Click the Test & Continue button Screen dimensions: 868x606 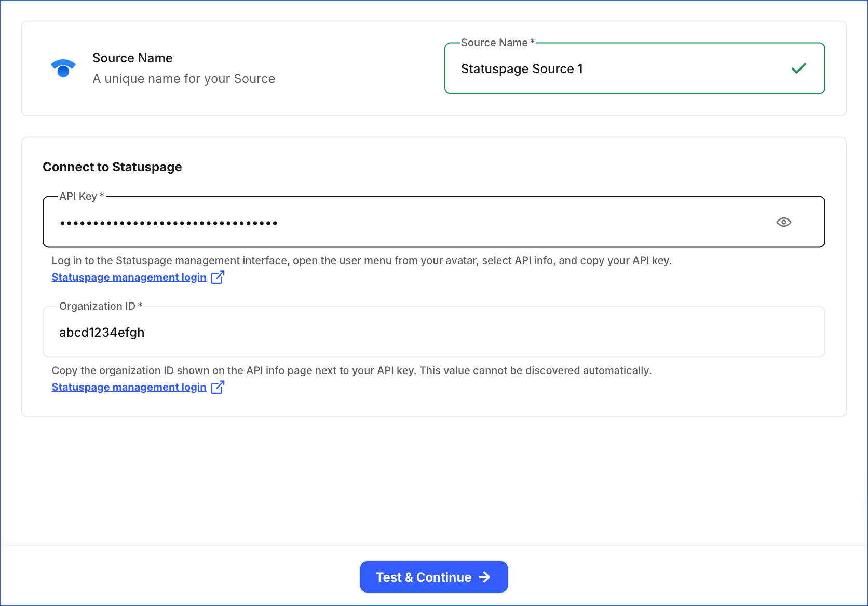[433, 577]
